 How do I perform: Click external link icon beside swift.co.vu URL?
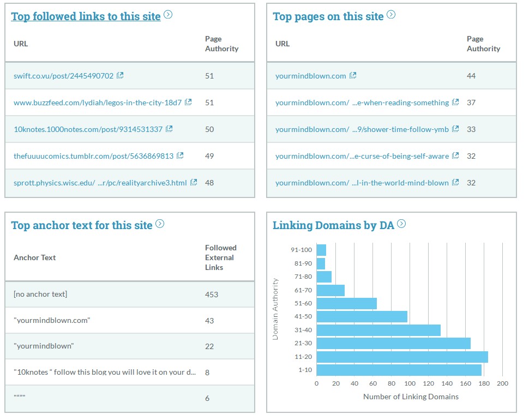point(120,76)
